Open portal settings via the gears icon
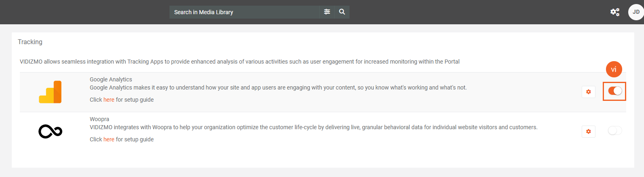The width and height of the screenshot is (644, 177). (x=615, y=12)
